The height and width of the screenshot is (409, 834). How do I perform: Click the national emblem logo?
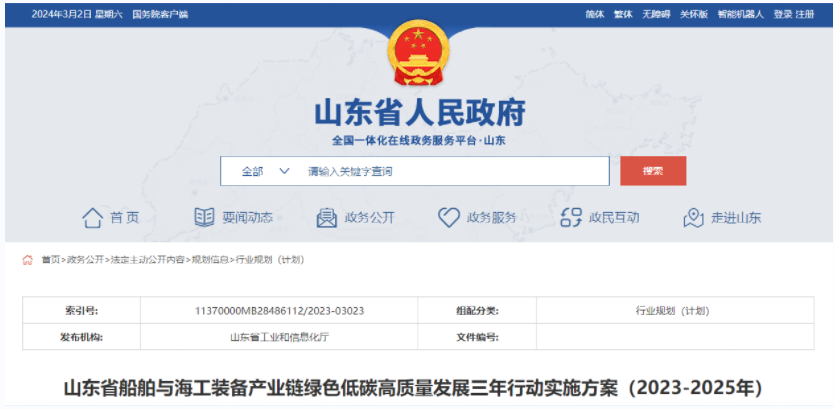pyautogui.click(x=419, y=53)
